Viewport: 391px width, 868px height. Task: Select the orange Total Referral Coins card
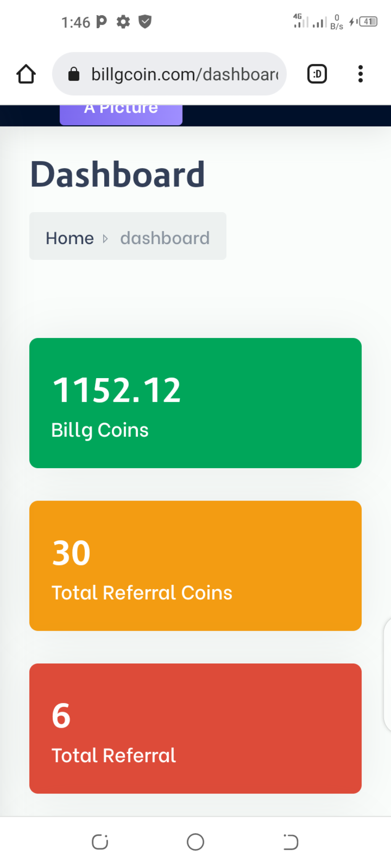click(195, 566)
